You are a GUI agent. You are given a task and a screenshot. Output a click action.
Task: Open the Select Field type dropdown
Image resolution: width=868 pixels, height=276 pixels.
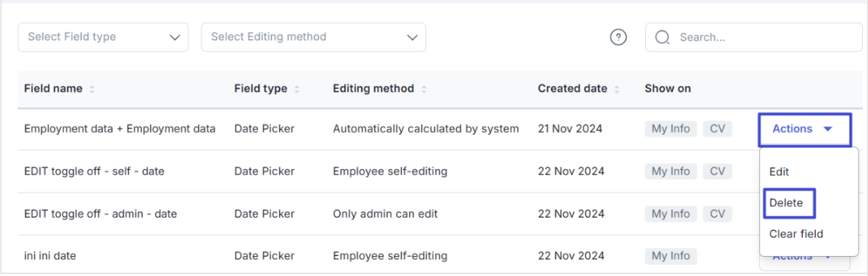103,37
